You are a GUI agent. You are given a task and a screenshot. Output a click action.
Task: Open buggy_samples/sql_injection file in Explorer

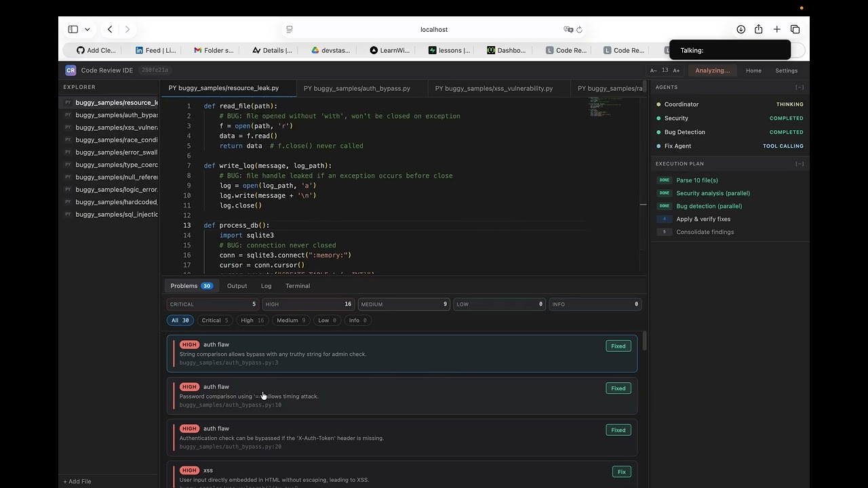[x=109, y=214]
